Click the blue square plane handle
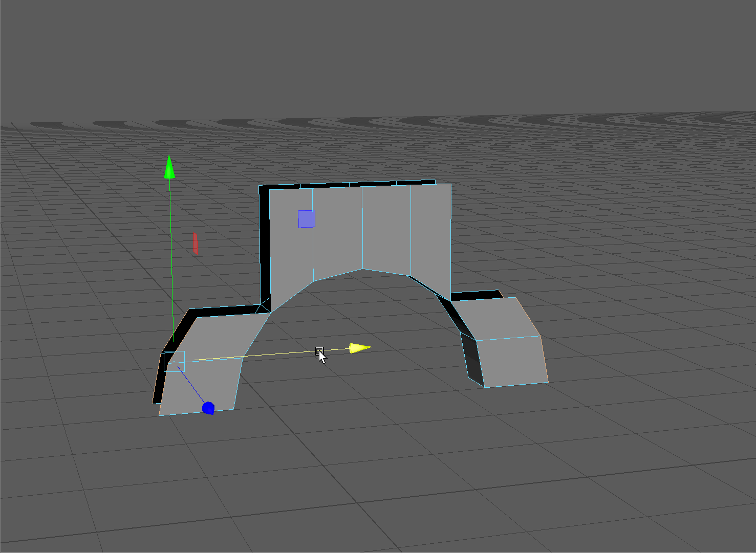756x553 pixels. click(307, 219)
